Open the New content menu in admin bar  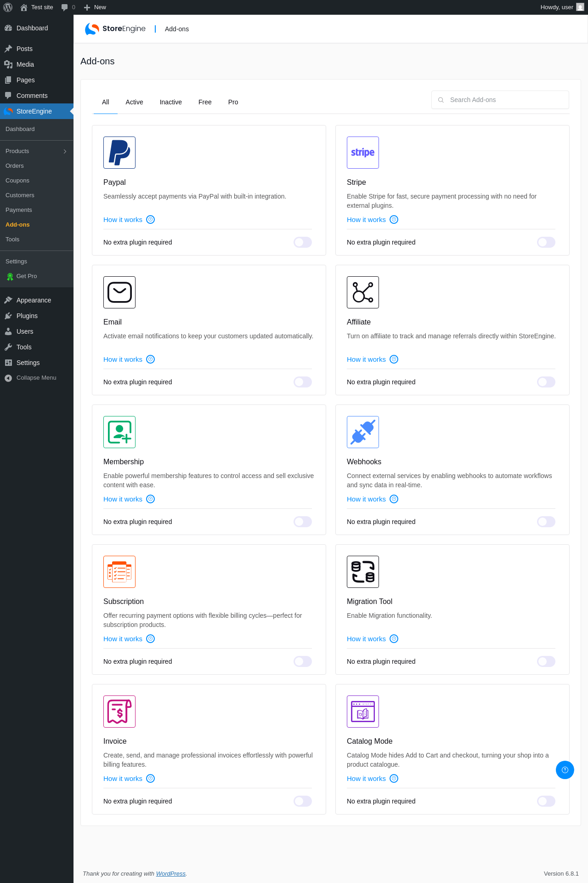(95, 7)
